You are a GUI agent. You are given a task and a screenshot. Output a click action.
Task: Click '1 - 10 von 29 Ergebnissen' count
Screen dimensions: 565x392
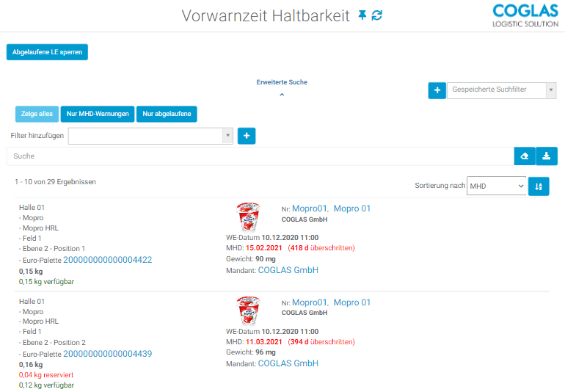coord(55,182)
